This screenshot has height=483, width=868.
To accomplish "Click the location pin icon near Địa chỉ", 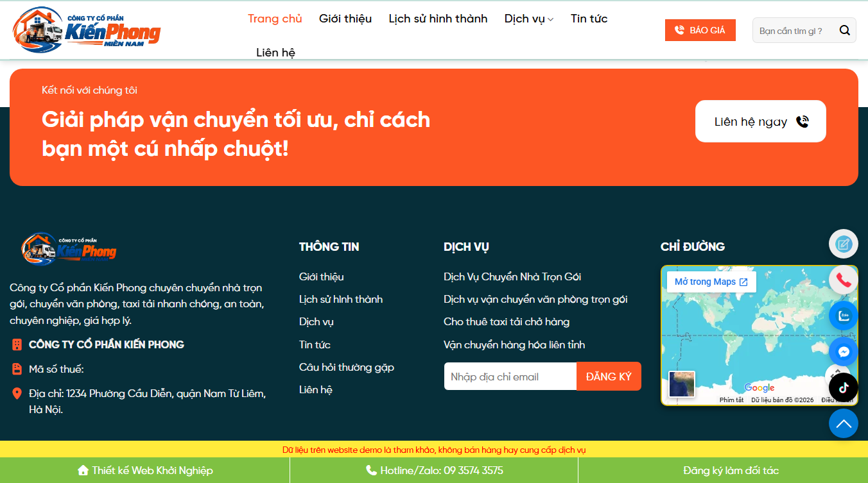I will click(x=17, y=393).
